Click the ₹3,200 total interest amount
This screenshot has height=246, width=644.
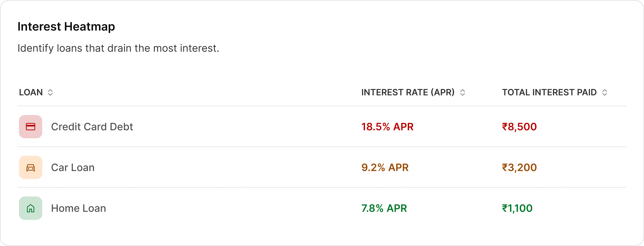tap(519, 168)
